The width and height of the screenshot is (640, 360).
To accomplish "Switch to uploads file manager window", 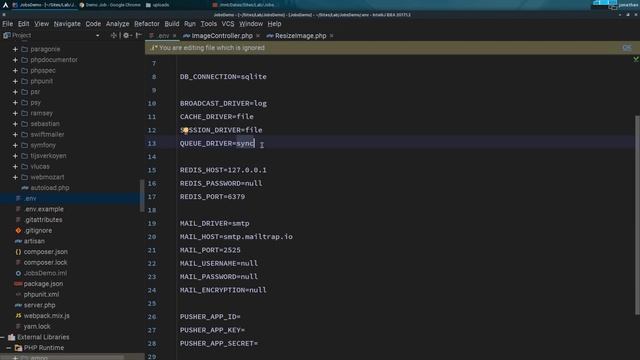I will click(158, 5).
